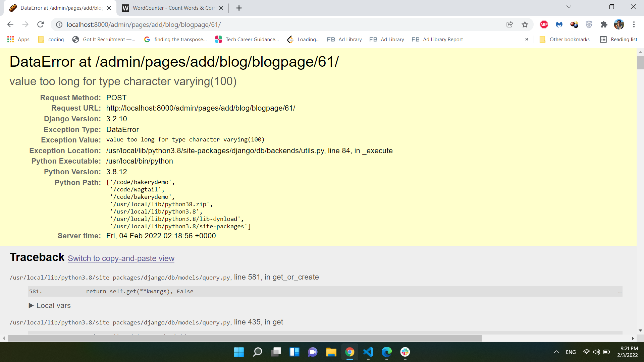Bookmark this page with star icon
This screenshot has height=362, width=644.
click(525, 24)
